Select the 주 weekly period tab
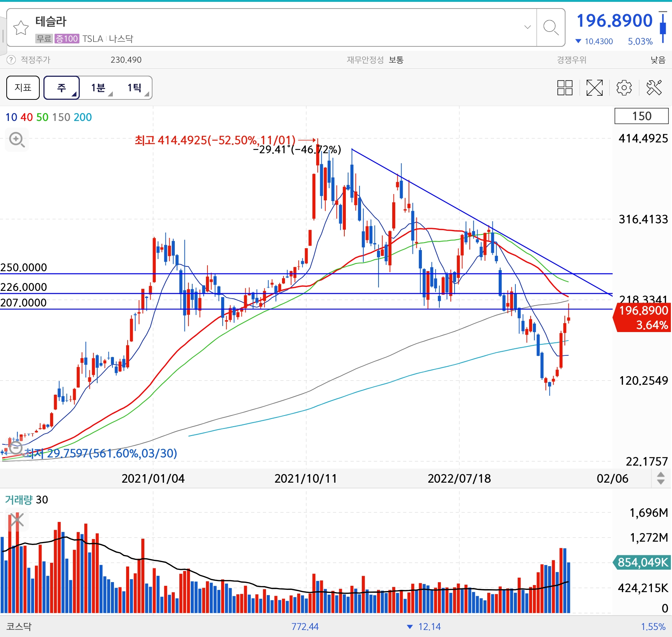The image size is (672, 637). (x=62, y=88)
